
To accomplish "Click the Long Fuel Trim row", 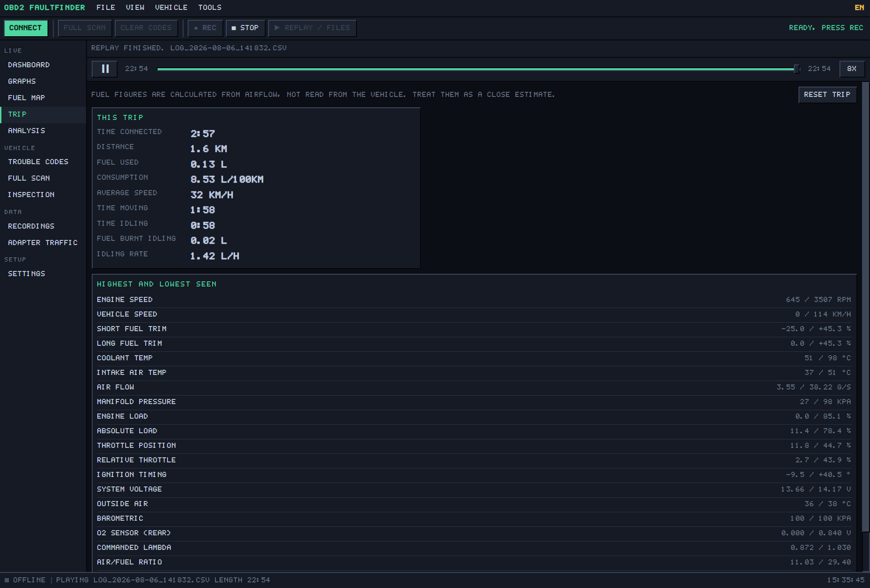I will tap(474, 343).
